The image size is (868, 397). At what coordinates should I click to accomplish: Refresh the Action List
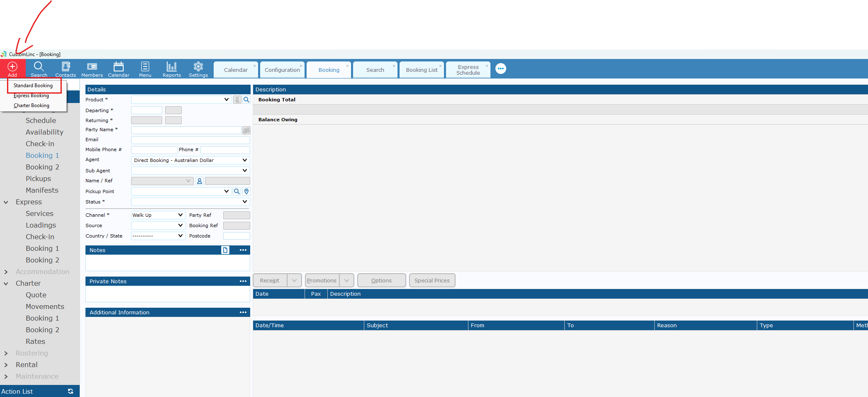[71, 391]
